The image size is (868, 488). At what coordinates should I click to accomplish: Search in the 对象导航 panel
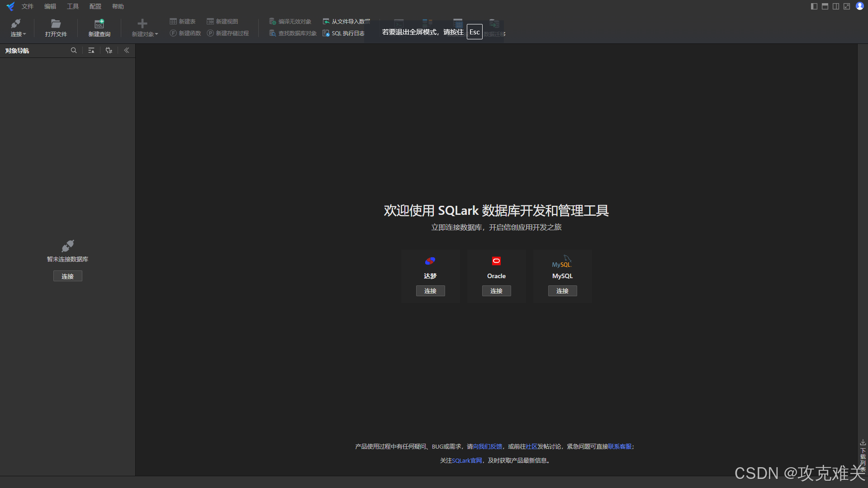click(x=74, y=51)
